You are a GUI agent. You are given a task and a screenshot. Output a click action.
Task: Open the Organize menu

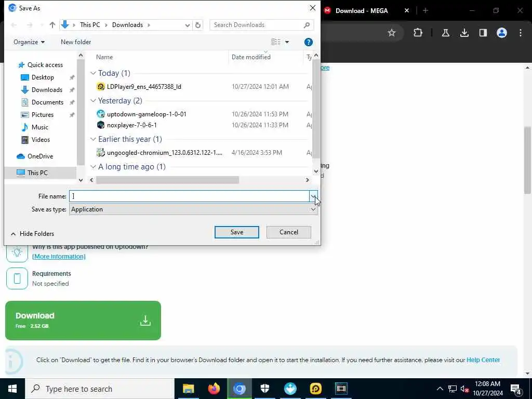coord(29,42)
